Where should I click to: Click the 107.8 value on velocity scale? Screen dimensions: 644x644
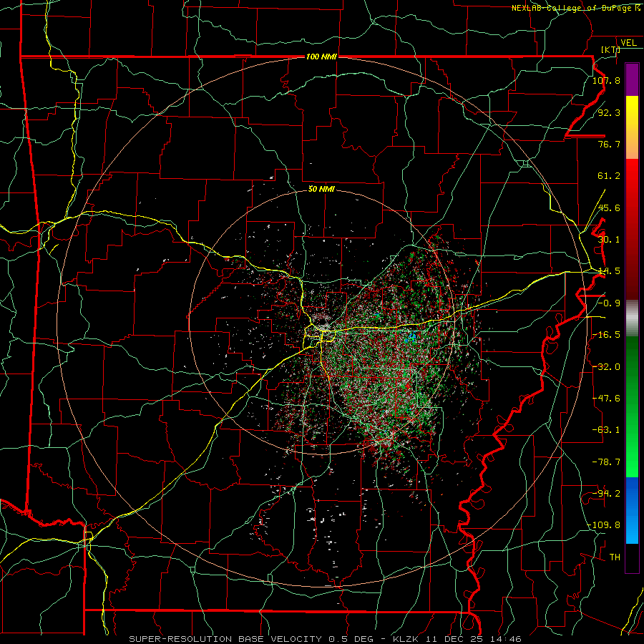point(606,80)
